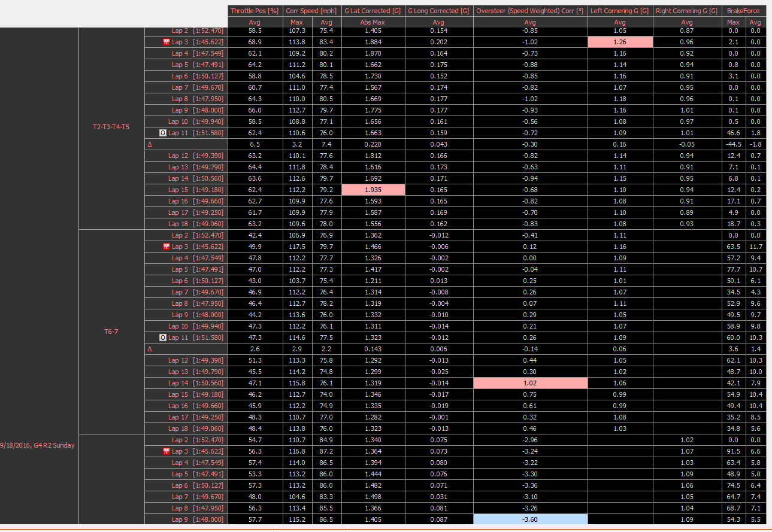Click the T2-T3-T4-T5 section label
The image size is (772, 532).
tap(111, 127)
